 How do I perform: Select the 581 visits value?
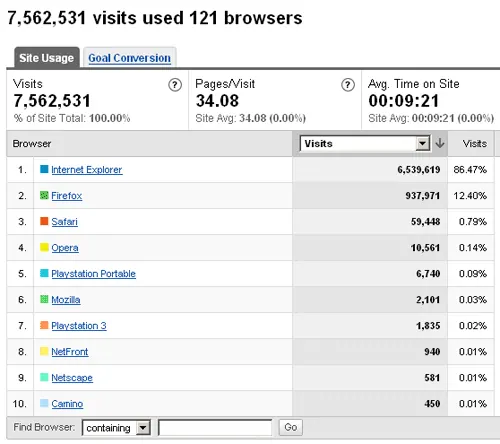(x=432, y=378)
